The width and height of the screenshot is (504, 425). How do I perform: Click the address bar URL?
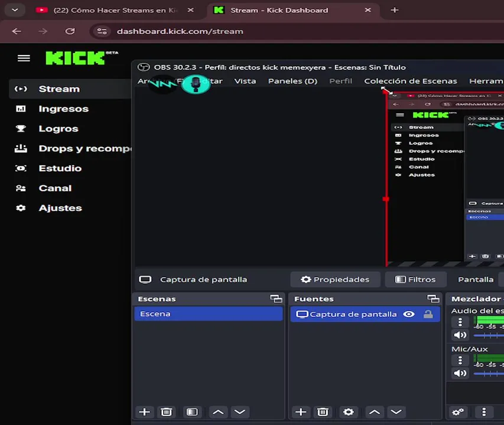(x=180, y=31)
